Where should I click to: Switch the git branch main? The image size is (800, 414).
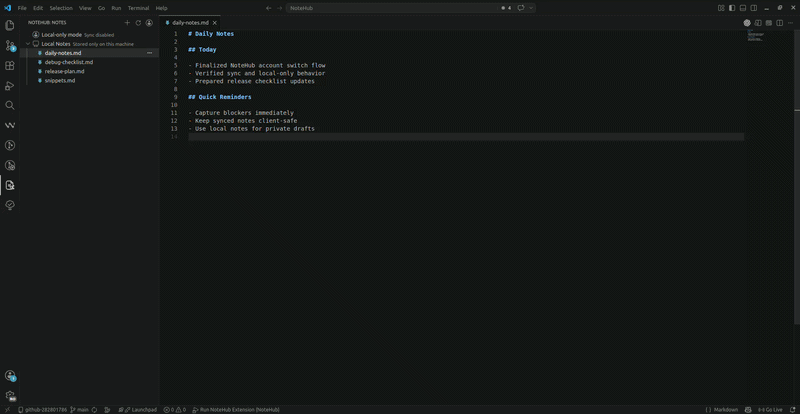(79, 409)
